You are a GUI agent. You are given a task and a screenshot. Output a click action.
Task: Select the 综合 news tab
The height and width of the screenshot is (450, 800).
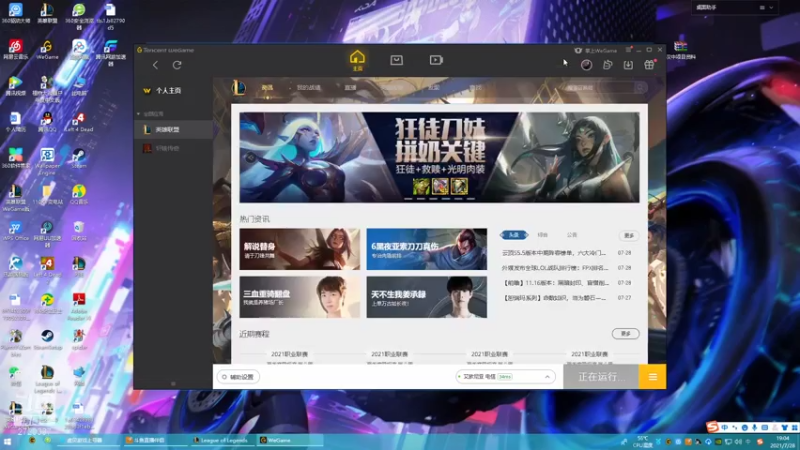pyautogui.click(x=542, y=235)
